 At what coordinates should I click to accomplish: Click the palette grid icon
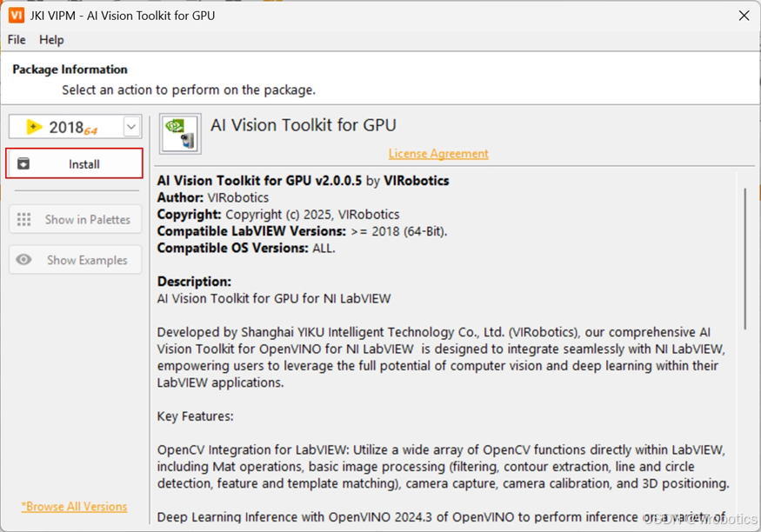click(23, 220)
